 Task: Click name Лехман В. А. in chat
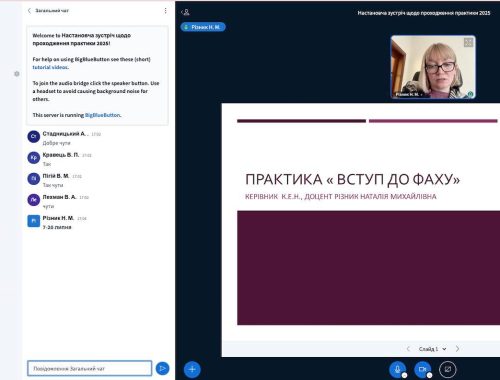pyautogui.click(x=59, y=197)
